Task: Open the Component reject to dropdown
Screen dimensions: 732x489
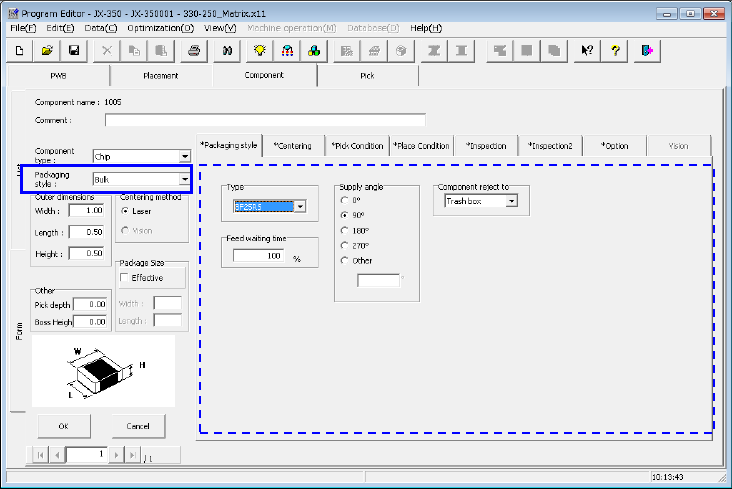Action: click(511, 201)
